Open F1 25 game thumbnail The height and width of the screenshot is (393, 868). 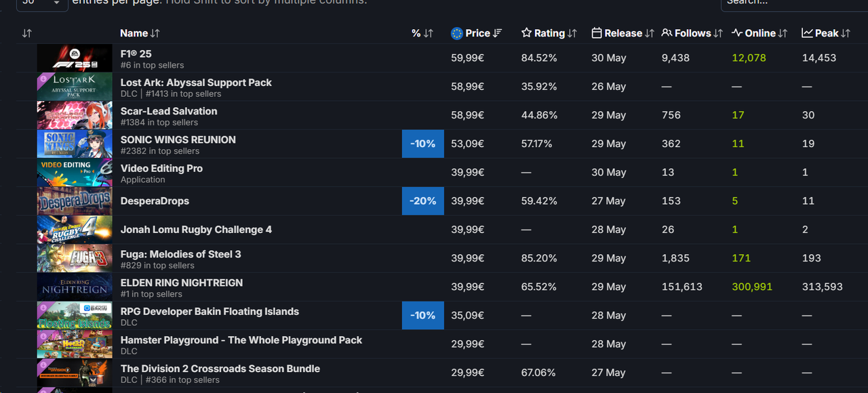tap(75, 58)
